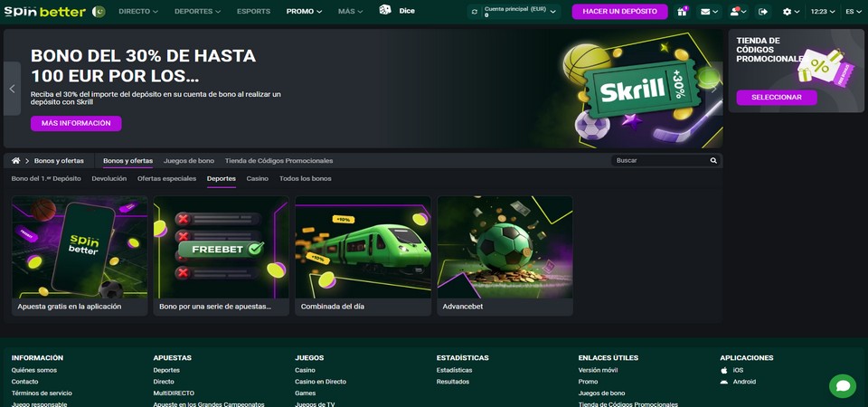Expand the DEPORTES menu

pyautogui.click(x=198, y=11)
